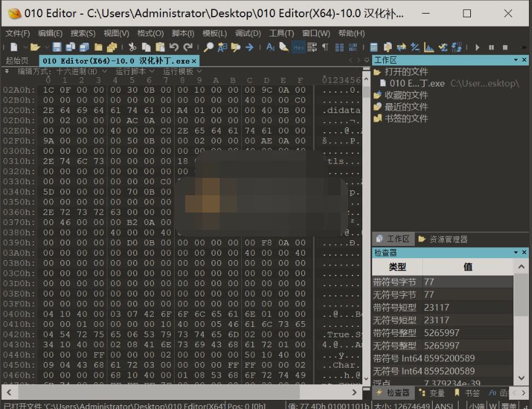Click the jump-to-address arrow icon

point(249,46)
